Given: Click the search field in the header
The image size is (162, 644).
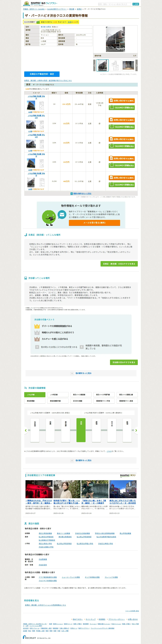Looking at the screenshot, I should pos(115,4).
